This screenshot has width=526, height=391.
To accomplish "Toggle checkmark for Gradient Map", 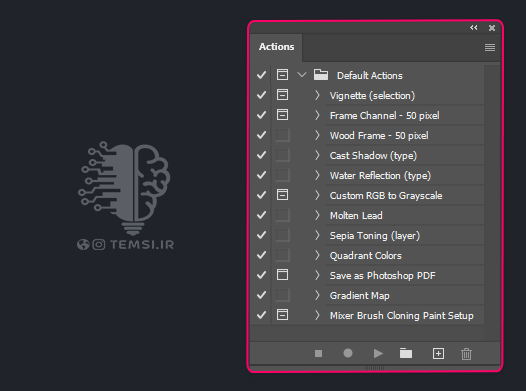I will [261, 295].
